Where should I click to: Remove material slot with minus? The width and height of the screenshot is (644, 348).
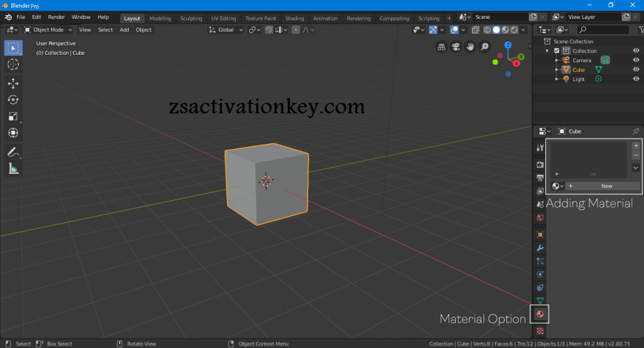coord(636,155)
